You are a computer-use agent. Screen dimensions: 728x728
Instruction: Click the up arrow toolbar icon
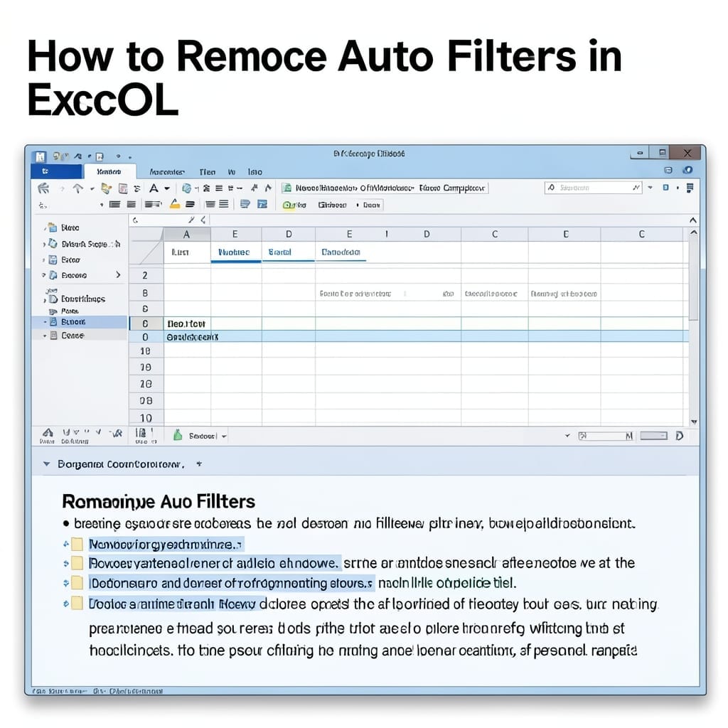tap(77, 188)
